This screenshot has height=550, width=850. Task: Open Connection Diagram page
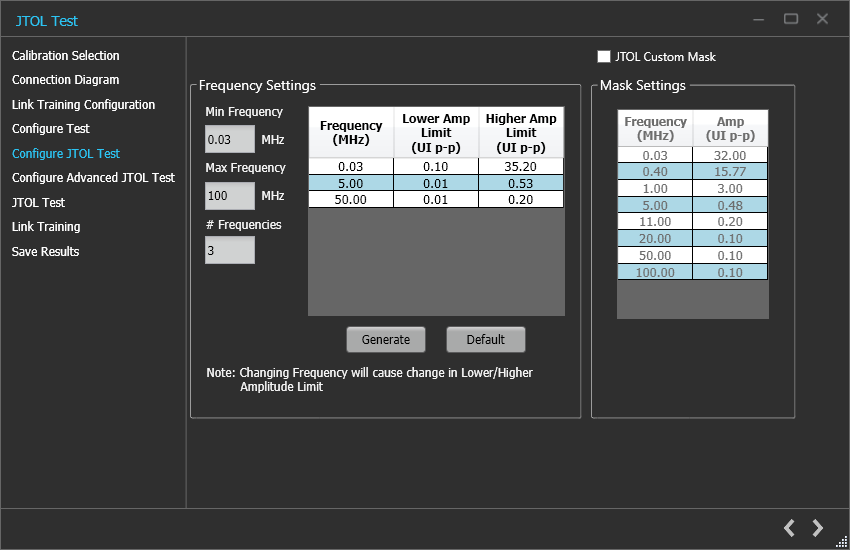(x=66, y=80)
